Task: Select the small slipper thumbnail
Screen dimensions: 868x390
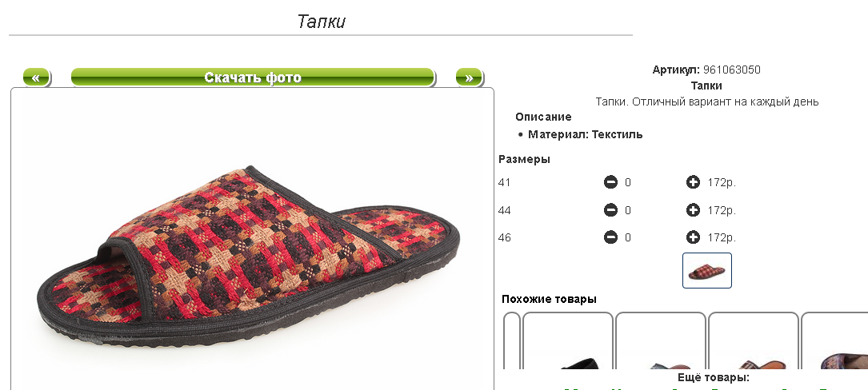Action: 707,270
